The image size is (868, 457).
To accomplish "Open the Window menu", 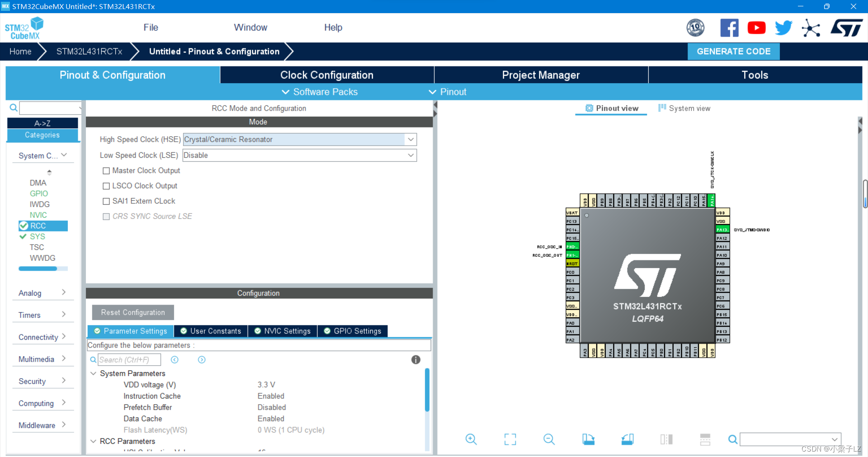I will pos(250,28).
